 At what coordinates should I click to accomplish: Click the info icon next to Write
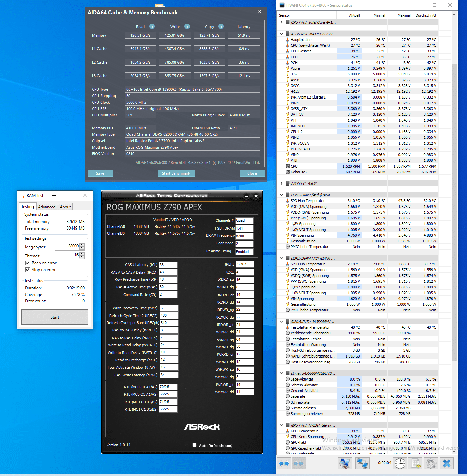(187, 26)
